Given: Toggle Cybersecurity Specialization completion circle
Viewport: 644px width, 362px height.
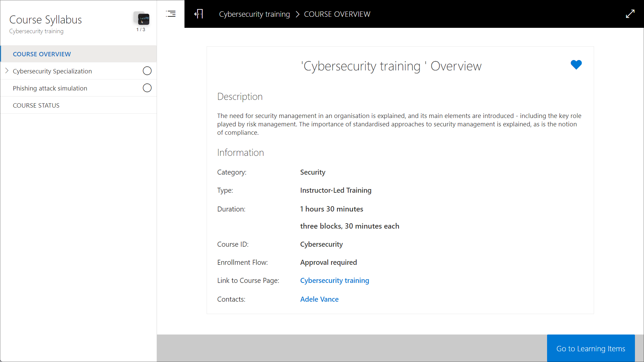Looking at the screenshot, I should (147, 71).
